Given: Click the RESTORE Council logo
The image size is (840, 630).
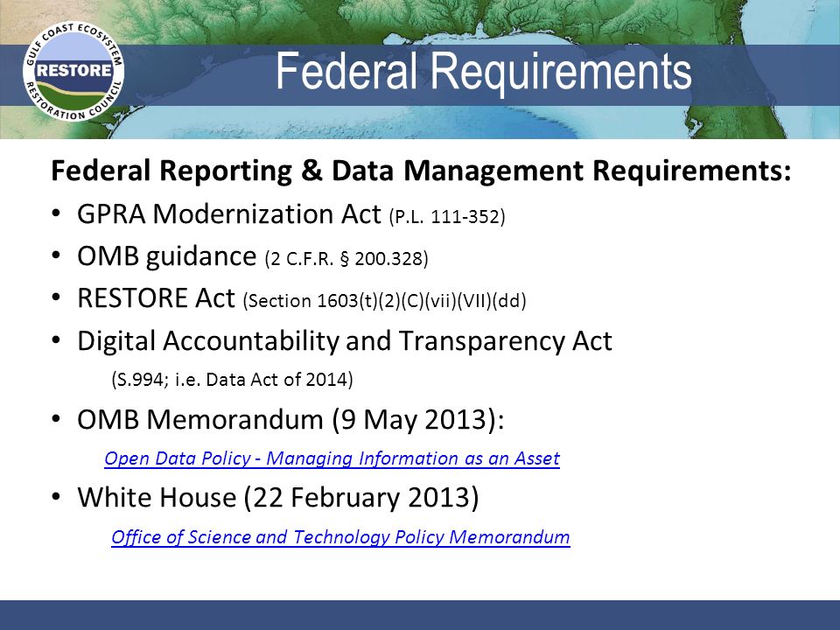Looking at the screenshot, I should click(73, 71).
